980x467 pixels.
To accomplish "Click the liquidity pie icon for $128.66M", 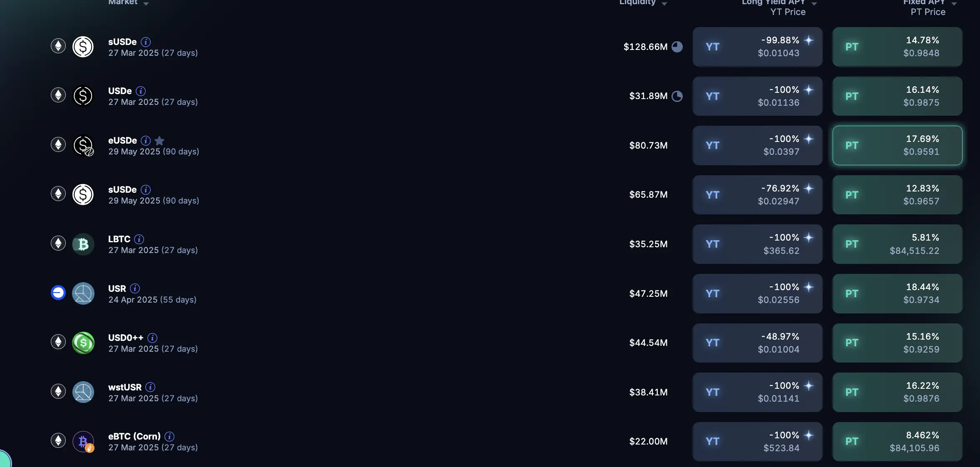I will click(677, 47).
